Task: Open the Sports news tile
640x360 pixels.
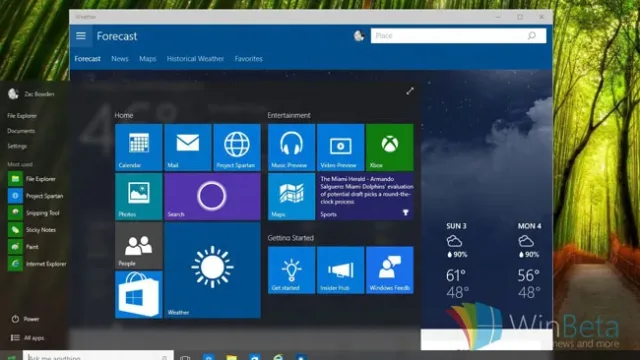Action: tap(365, 196)
